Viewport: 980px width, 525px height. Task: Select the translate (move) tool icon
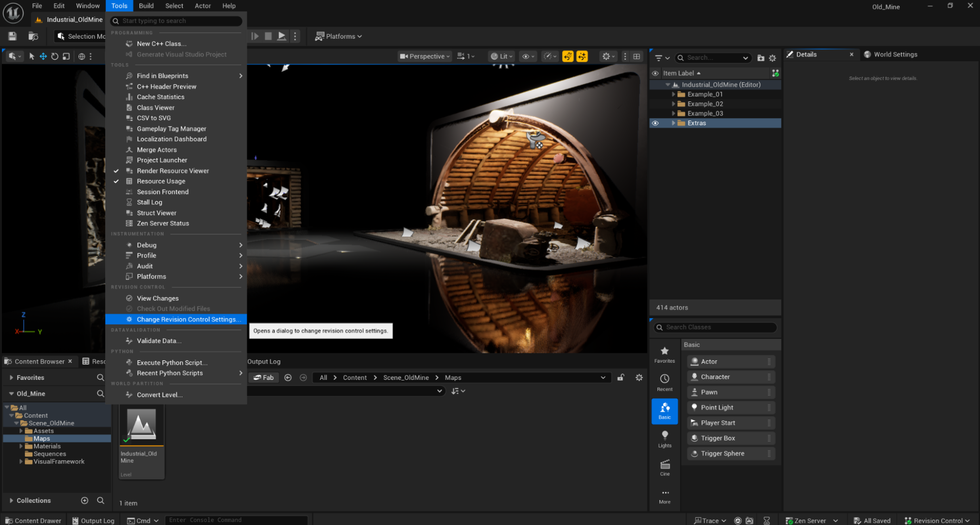point(43,56)
